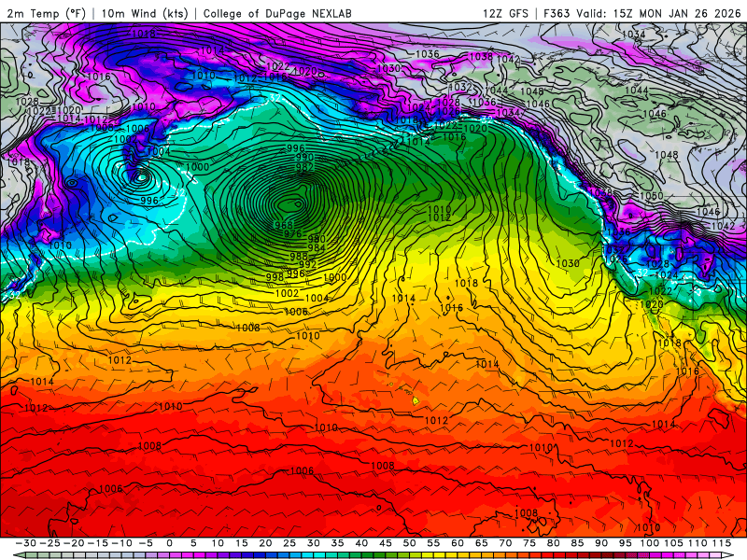Click the 998 pressure contour label
The width and height of the screenshot is (747, 560).
coord(275,276)
